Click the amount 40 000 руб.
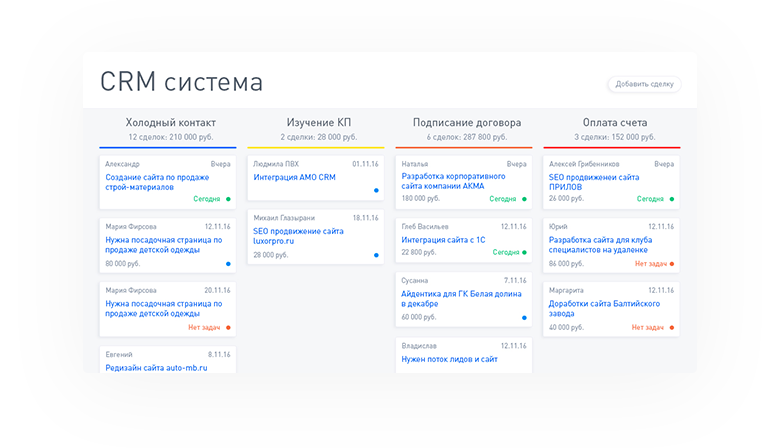Viewport: 780px width, 448px height. click(566, 327)
